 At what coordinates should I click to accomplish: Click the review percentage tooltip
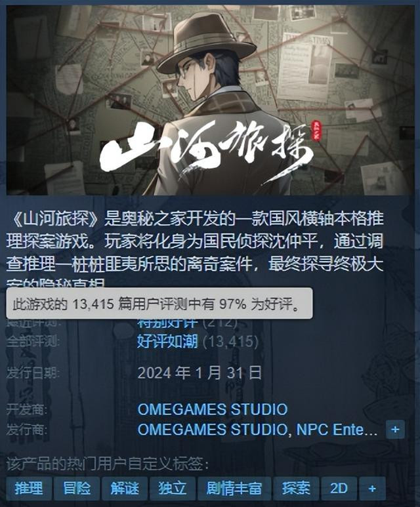[159, 304]
